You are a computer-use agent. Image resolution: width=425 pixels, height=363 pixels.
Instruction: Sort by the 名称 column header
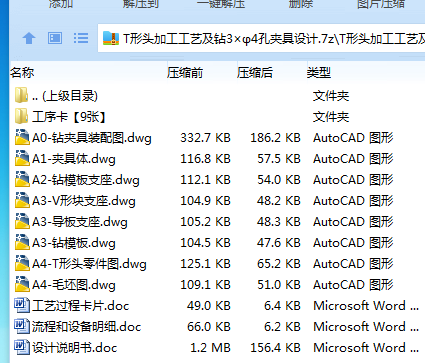click(22, 72)
